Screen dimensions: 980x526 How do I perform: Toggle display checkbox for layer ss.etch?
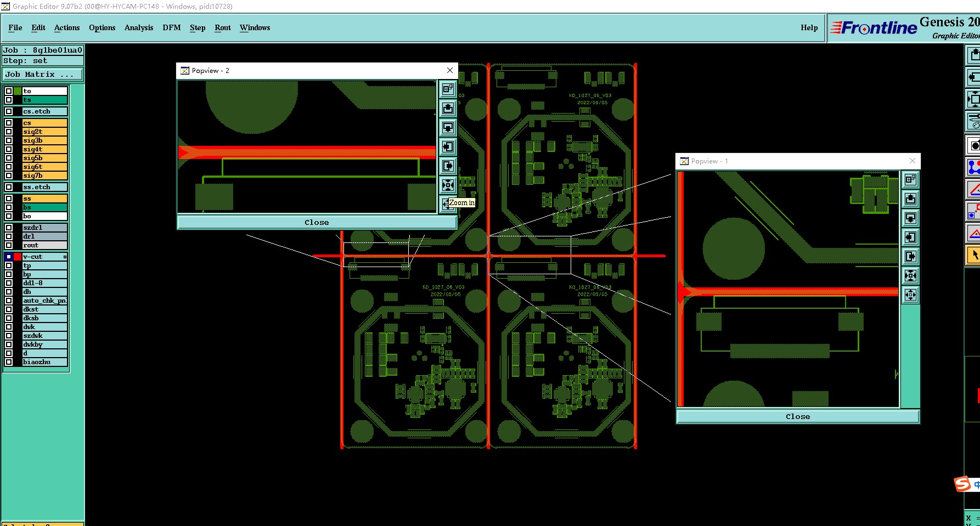[x=9, y=187]
